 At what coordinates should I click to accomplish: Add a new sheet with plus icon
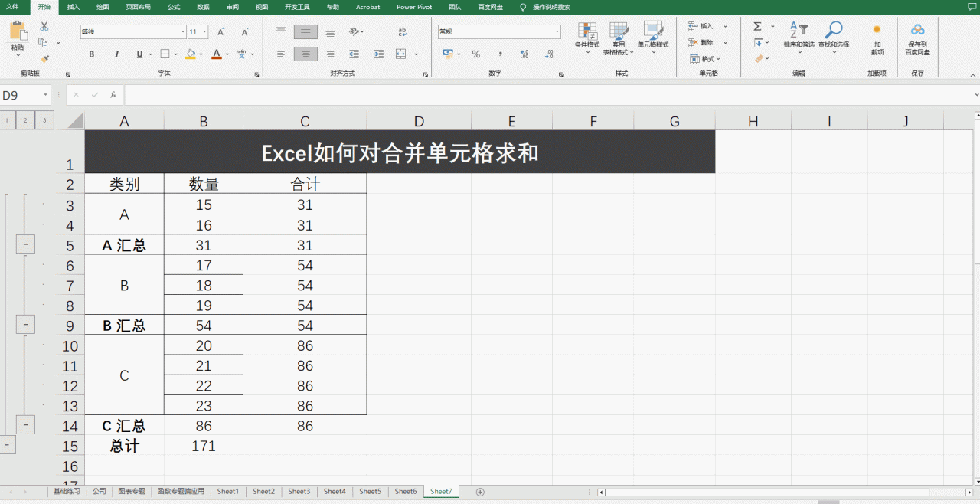pyautogui.click(x=480, y=492)
